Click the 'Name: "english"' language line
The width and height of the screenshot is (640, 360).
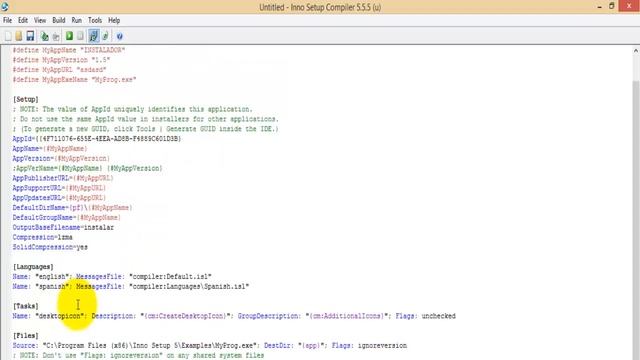[x=112, y=276]
